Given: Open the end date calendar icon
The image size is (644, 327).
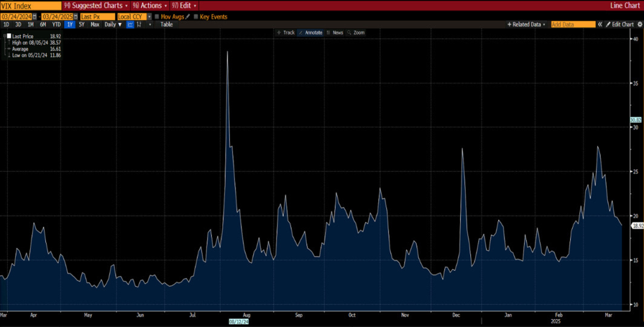Looking at the screenshot, I should 76,17.
